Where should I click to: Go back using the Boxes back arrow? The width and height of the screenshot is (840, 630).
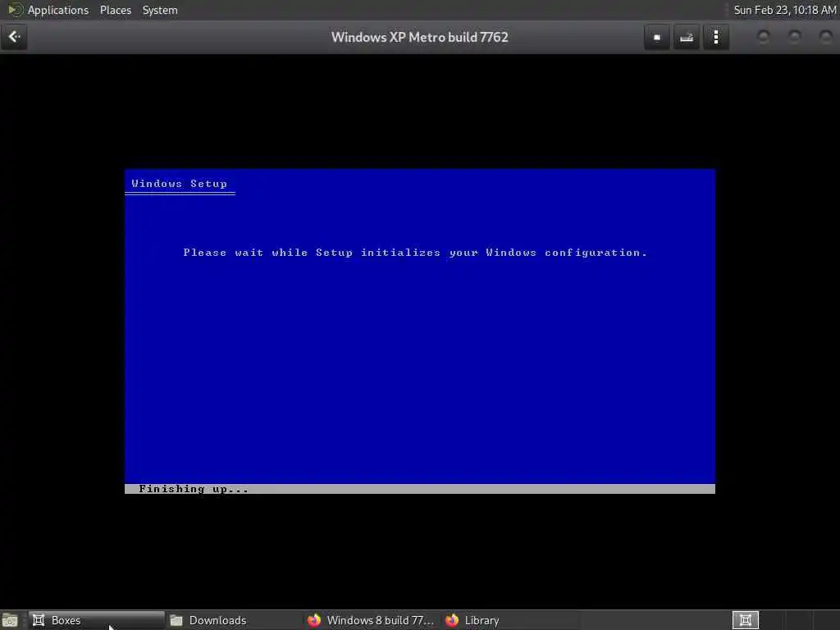[x=14, y=37]
